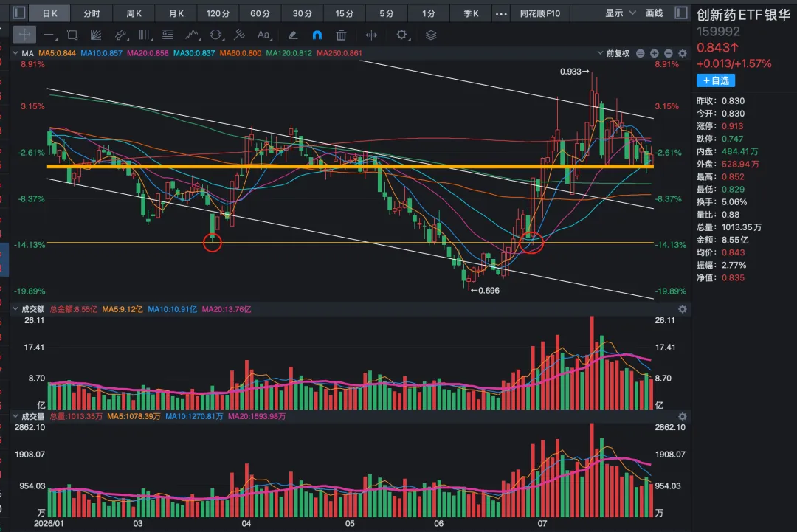Select the Aa text annotation tool
Image resolution: width=797 pixels, height=532 pixels.
(x=263, y=35)
